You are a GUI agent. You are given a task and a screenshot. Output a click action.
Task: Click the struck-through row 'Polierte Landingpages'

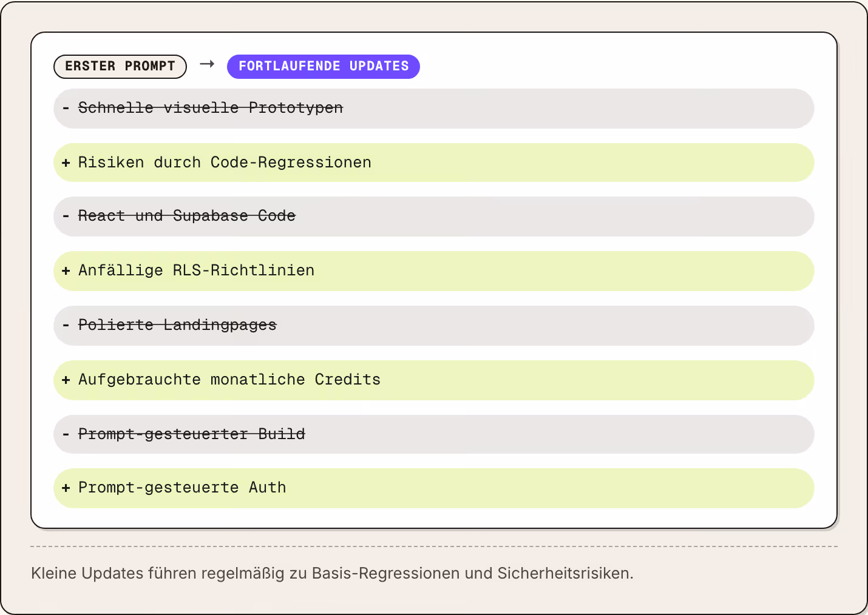click(434, 326)
